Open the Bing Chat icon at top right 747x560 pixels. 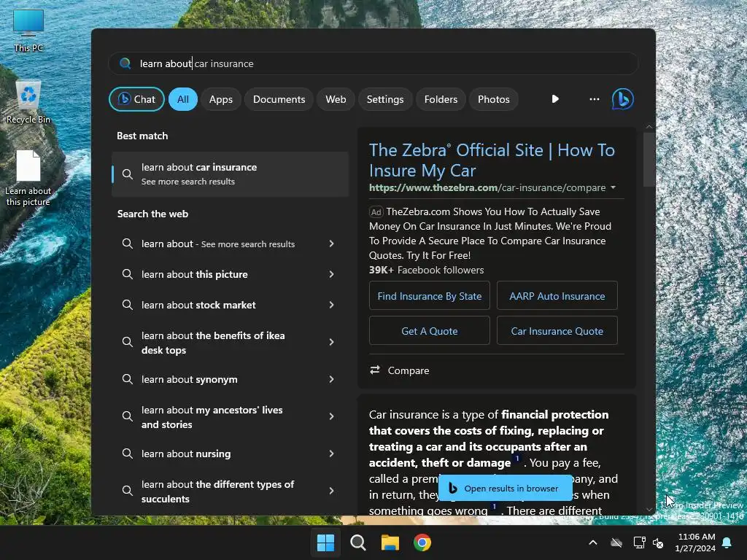click(x=623, y=99)
